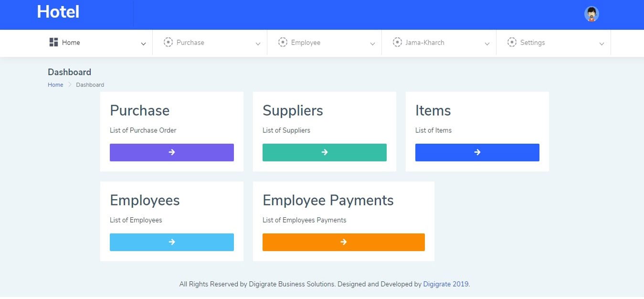Screen dimensions: 644x299
Task: Expand the Jama-Kharch dropdown chevron
Action: tap(487, 44)
